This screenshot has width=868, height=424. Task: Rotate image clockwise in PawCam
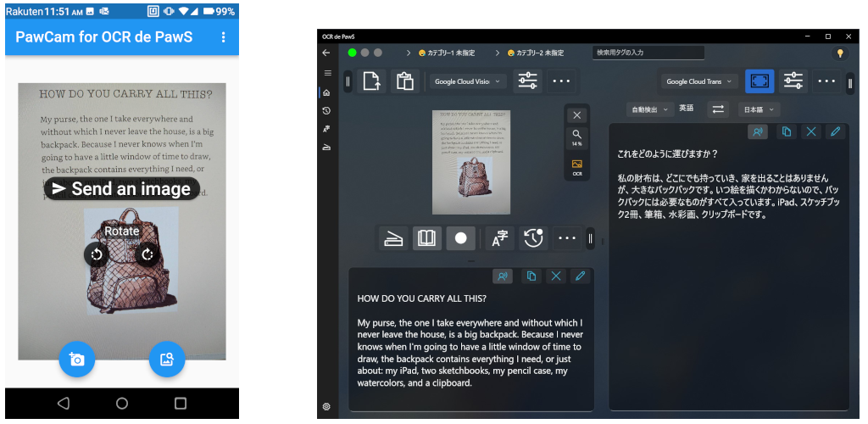147,254
